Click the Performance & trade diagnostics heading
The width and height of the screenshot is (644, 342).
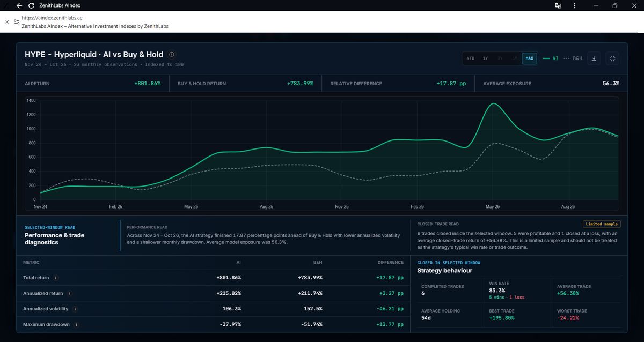[54, 239]
